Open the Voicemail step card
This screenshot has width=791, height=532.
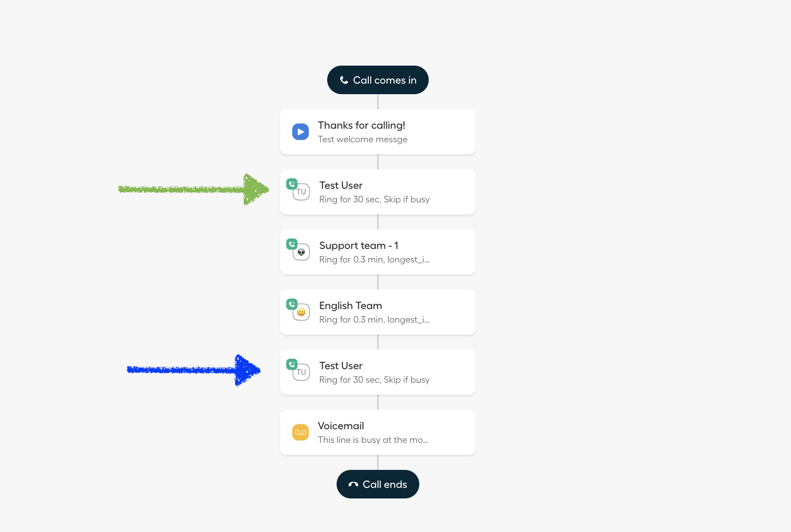[377, 432]
